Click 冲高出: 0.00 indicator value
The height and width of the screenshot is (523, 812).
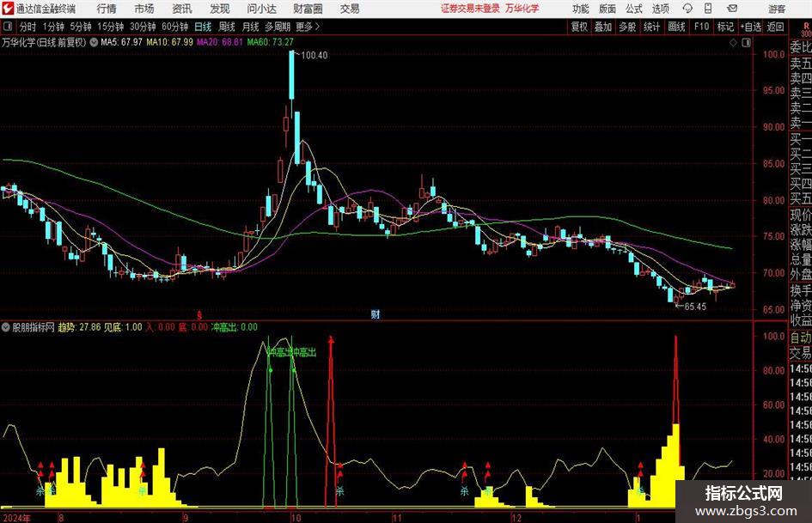tap(234, 327)
